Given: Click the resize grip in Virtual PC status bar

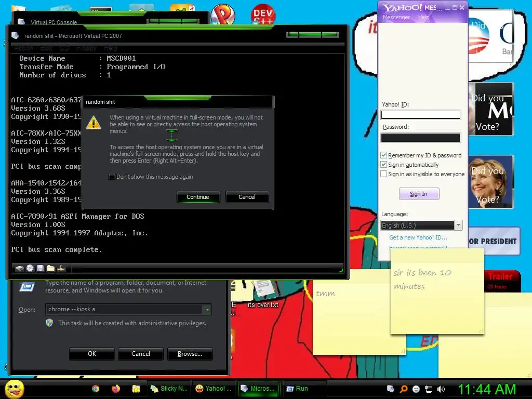Looking at the screenshot, I should [x=341, y=270].
